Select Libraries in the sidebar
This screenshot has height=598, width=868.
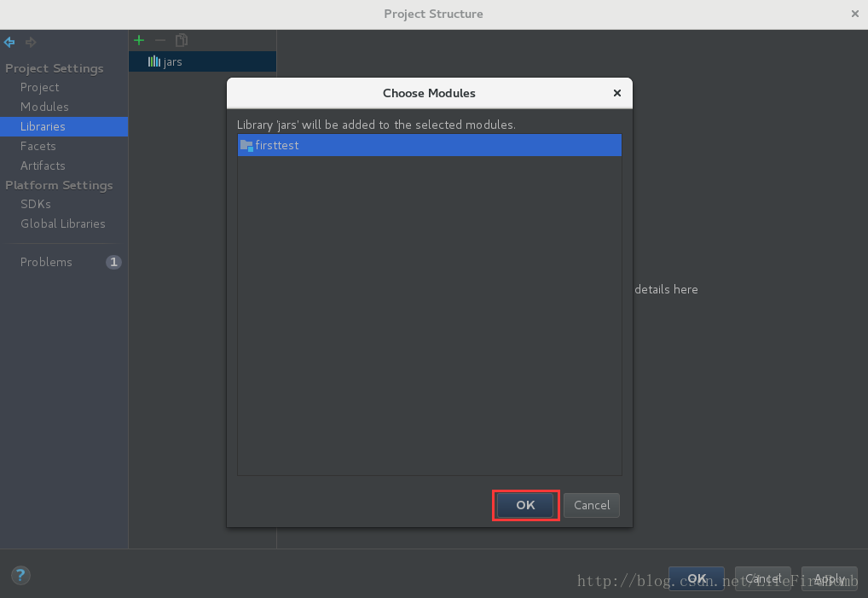(64, 126)
